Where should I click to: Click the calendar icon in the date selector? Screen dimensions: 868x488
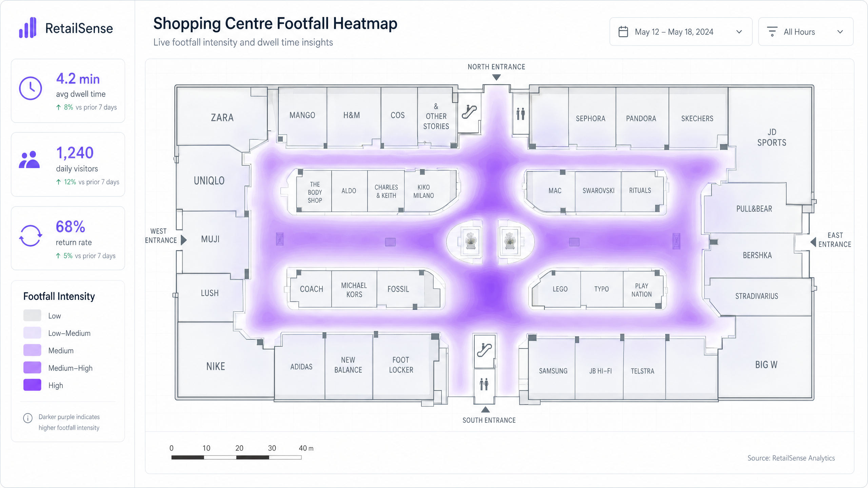point(624,31)
